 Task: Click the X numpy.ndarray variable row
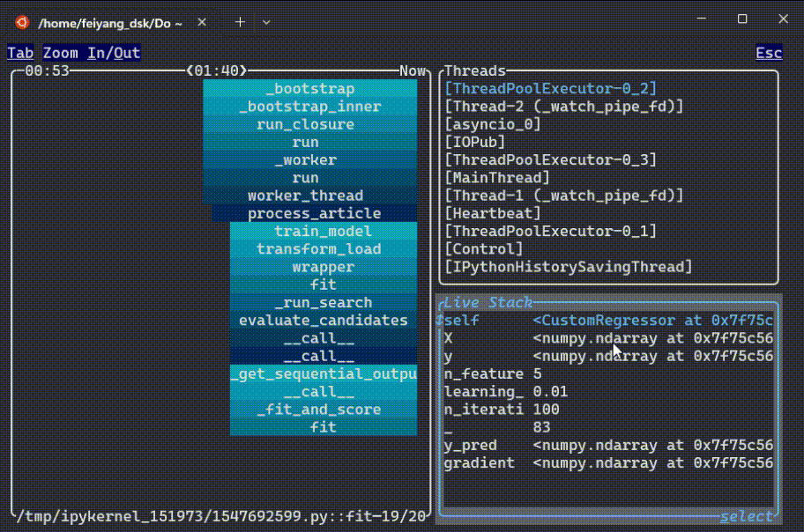click(x=608, y=338)
